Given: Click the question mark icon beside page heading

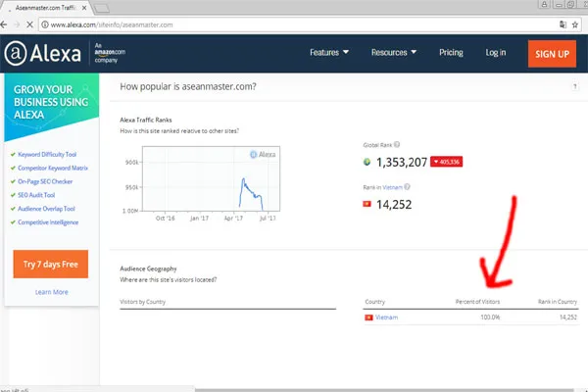Looking at the screenshot, I should [575, 86].
